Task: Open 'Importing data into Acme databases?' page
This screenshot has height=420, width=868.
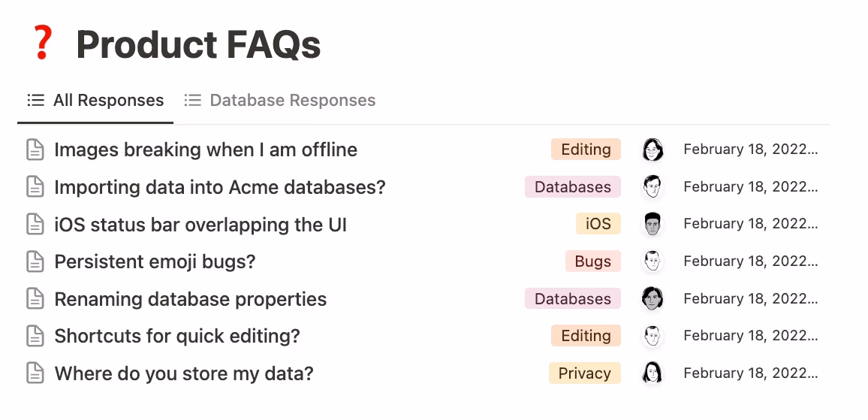Action: click(220, 187)
